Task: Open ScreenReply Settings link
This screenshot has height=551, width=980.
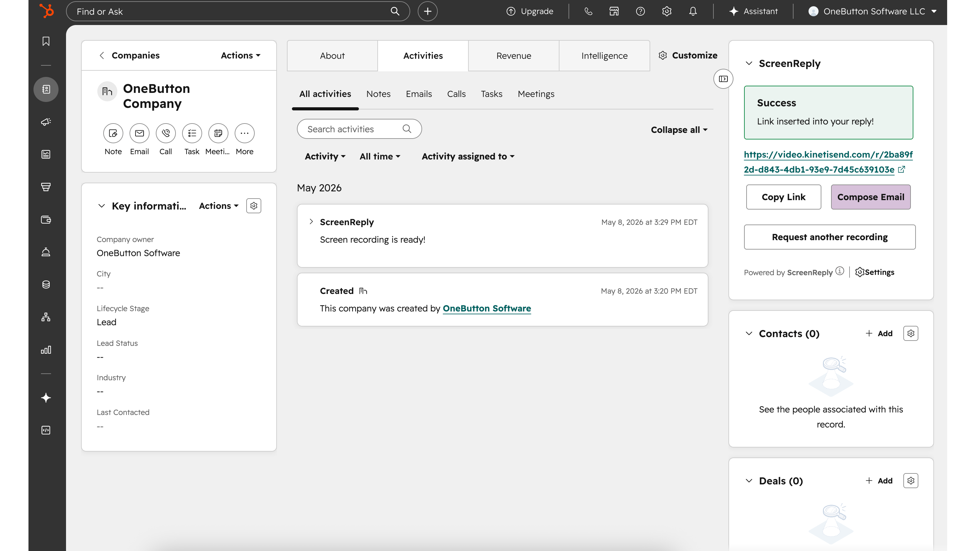Action: tap(875, 272)
